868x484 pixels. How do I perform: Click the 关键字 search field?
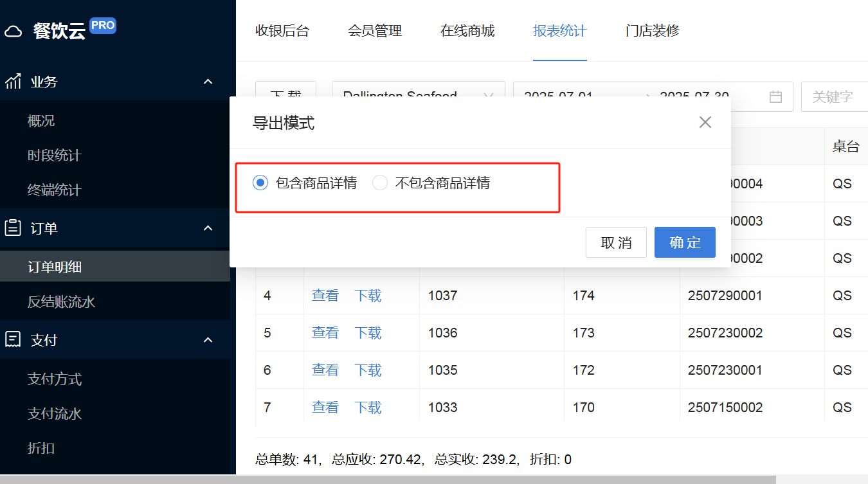pos(835,97)
